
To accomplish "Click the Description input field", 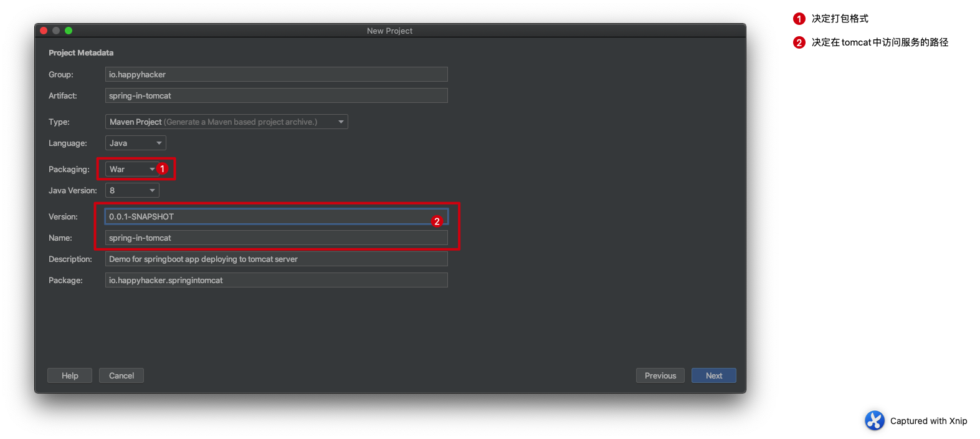I will [x=276, y=259].
